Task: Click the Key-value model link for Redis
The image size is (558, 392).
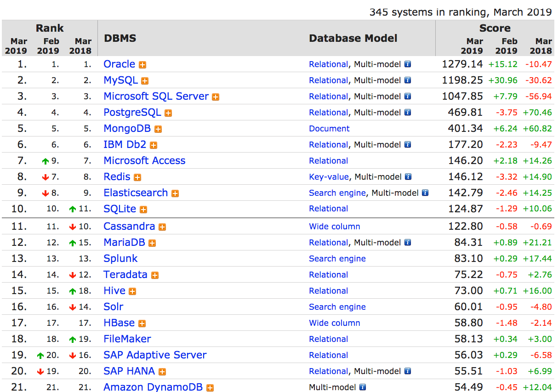Action: tap(329, 177)
